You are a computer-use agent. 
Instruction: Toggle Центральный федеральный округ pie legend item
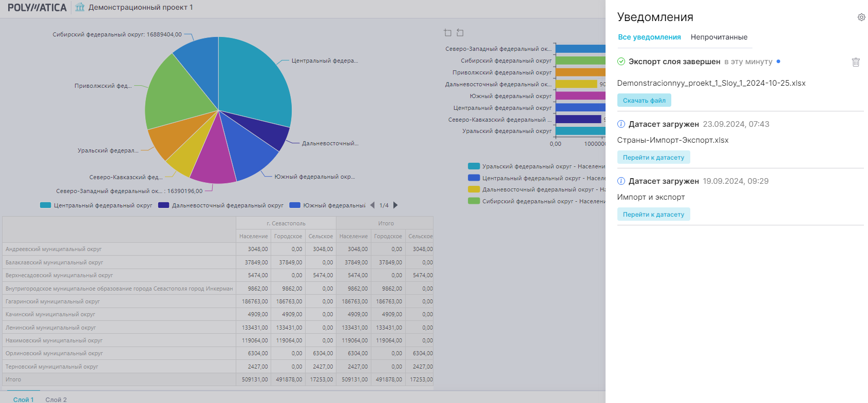[97, 205]
